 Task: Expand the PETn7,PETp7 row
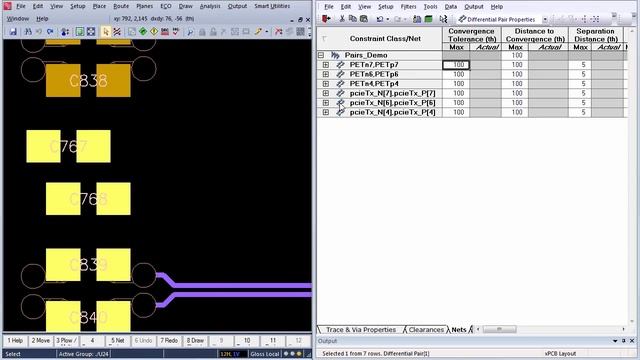(x=325, y=64)
